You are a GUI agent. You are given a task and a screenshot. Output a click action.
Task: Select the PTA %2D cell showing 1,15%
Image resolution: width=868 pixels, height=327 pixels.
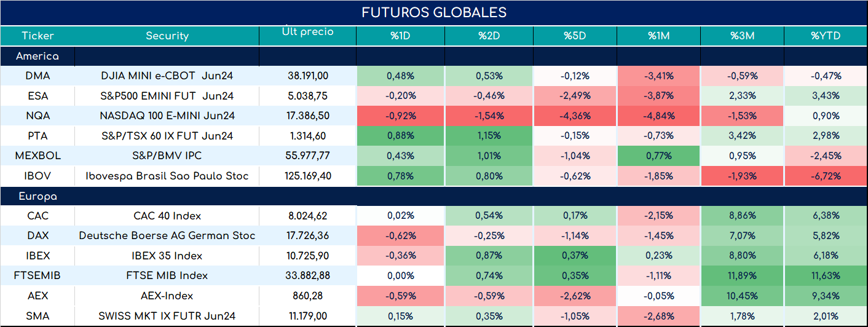(489, 136)
